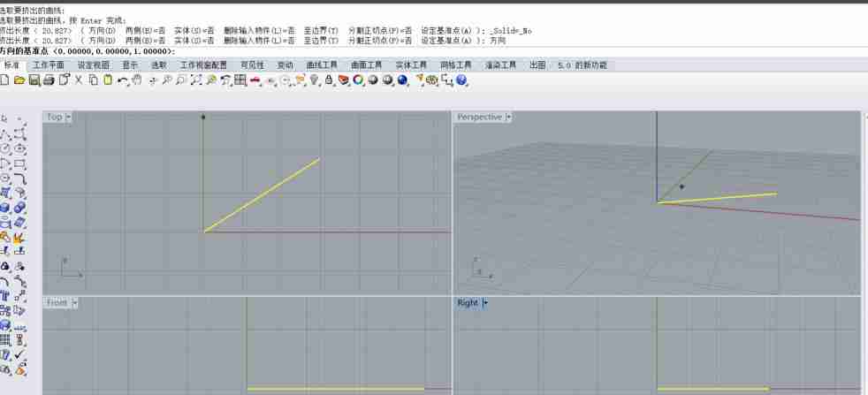Create a new file with New icon
Viewport: 868px width, 395px height.
click(x=4, y=80)
